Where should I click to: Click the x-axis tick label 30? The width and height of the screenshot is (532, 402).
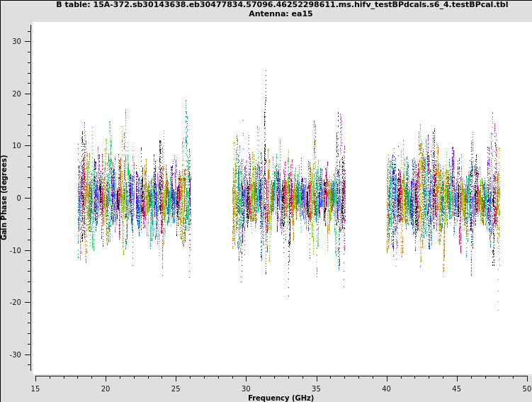pyautogui.click(x=246, y=388)
